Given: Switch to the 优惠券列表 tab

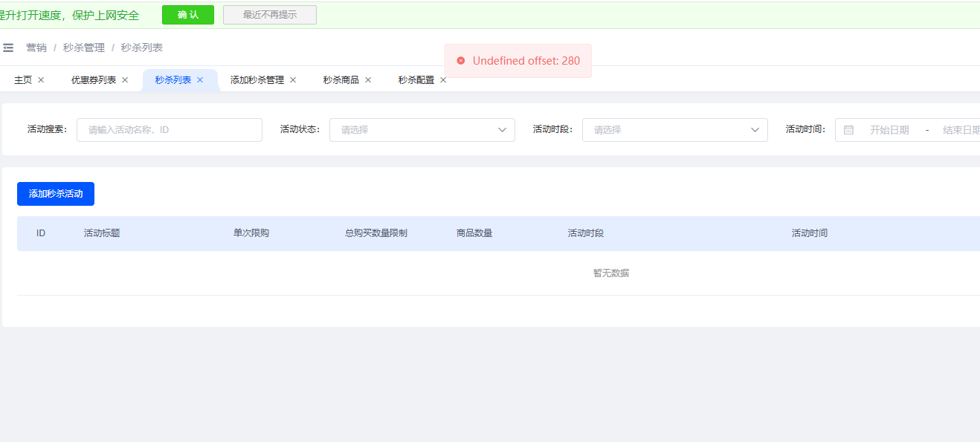Looking at the screenshot, I should click(94, 79).
